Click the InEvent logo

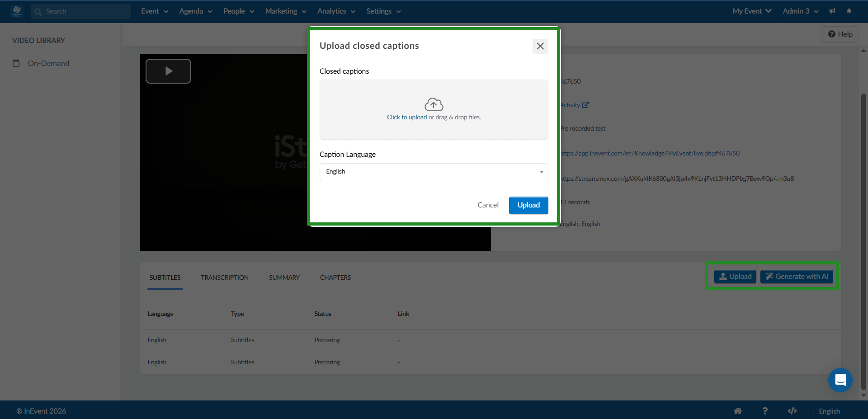coord(17,11)
